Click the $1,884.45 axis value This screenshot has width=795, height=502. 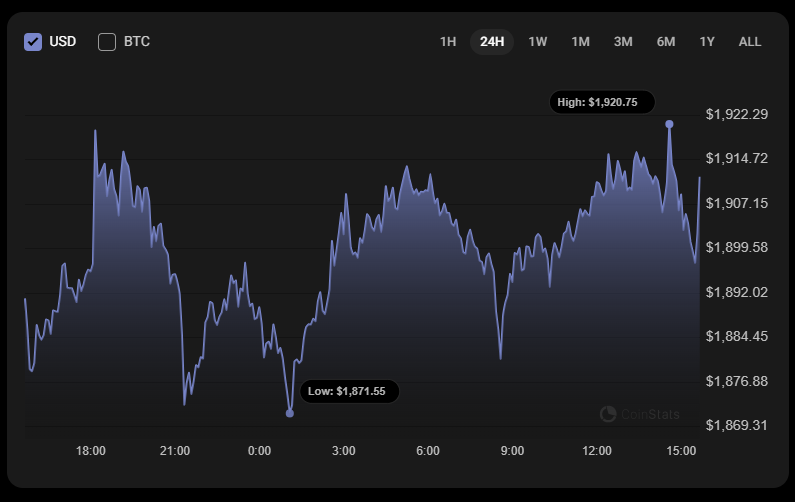(737, 336)
